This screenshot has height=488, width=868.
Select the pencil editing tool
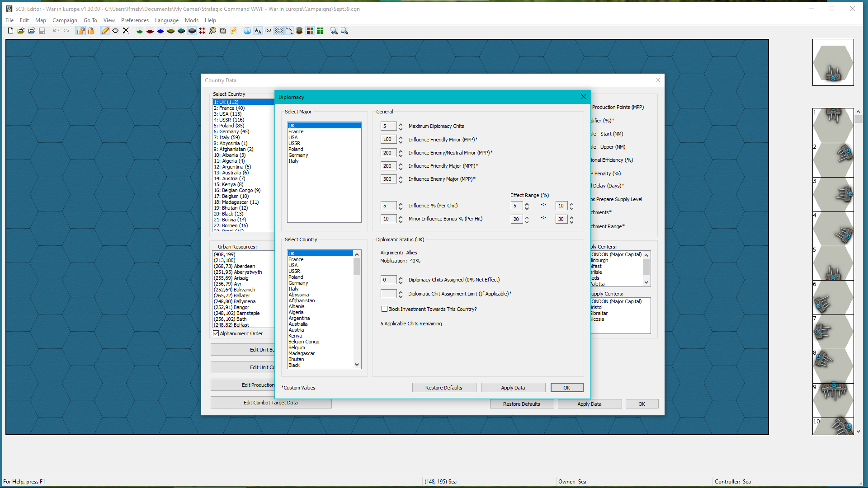click(105, 31)
